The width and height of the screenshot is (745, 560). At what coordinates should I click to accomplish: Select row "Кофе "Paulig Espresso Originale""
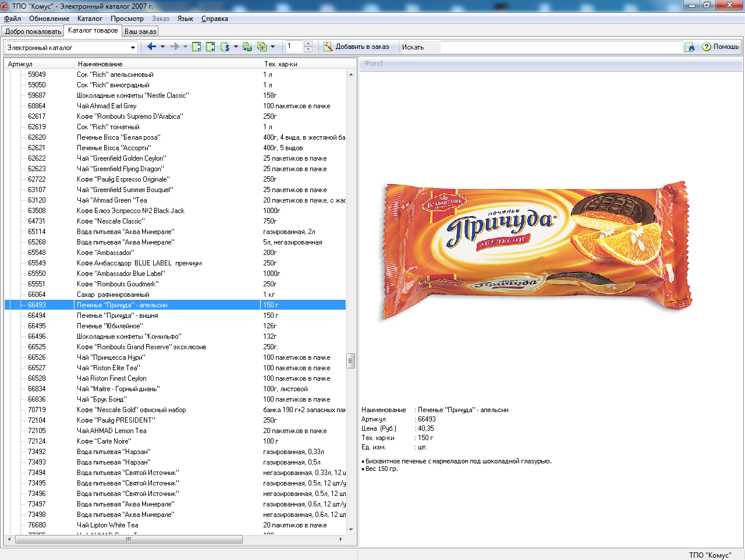point(175,179)
